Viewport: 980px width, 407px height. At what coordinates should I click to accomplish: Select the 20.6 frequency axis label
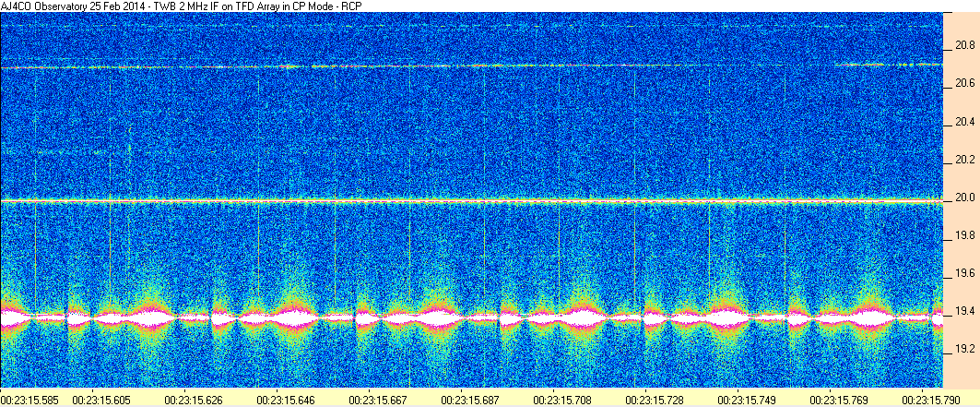coord(965,84)
